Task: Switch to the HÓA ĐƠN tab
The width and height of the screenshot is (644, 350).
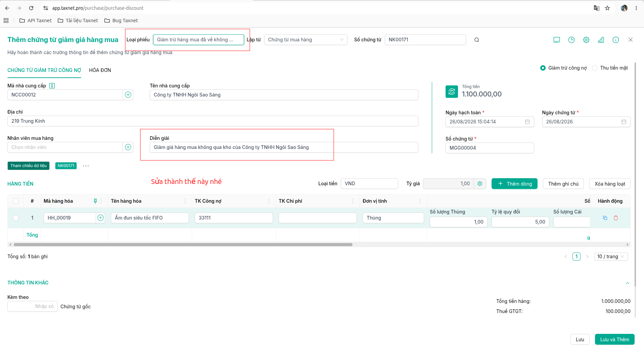Action: [100, 70]
